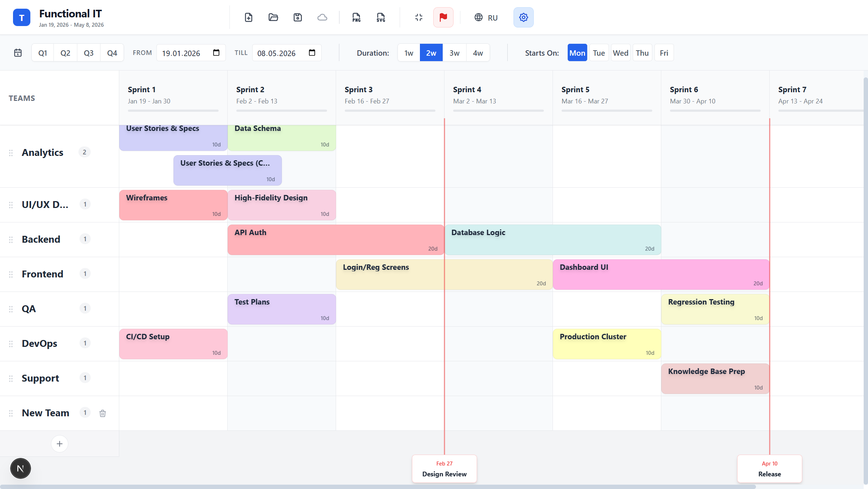Set sprints to start on Fri
The height and width of the screenshot is (489, 868).
pos(664,53)
